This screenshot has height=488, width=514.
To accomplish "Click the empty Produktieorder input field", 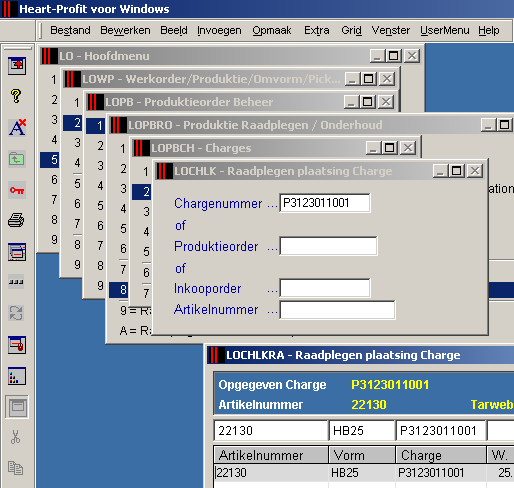I will click(328, 246).
